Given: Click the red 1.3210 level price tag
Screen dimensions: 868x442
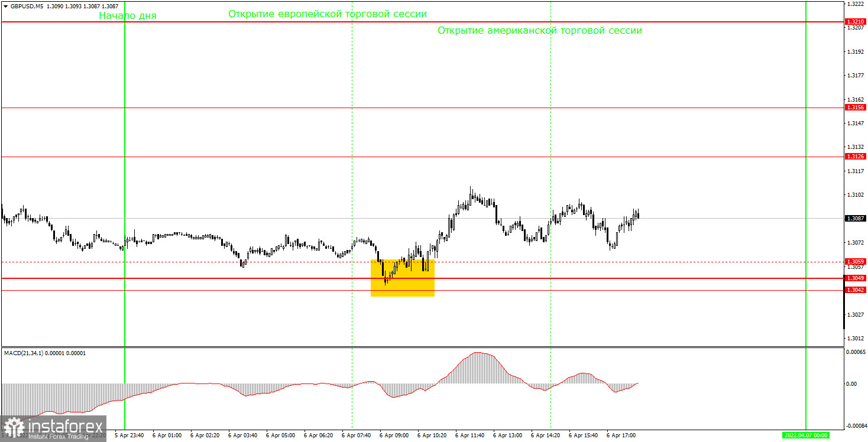Looking at the screenshot, I should click(x=856, y=21).
